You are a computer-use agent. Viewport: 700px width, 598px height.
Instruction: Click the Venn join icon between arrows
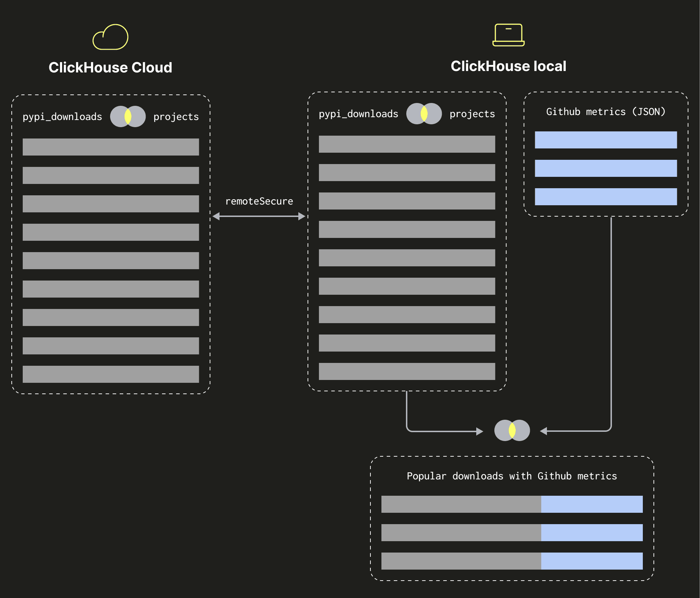[x=512, y=430]
